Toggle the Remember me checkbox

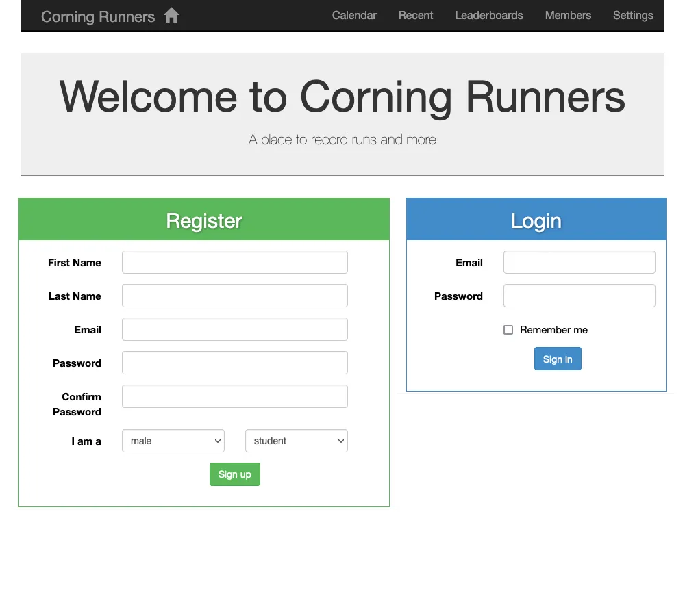(x=508, y=330)
